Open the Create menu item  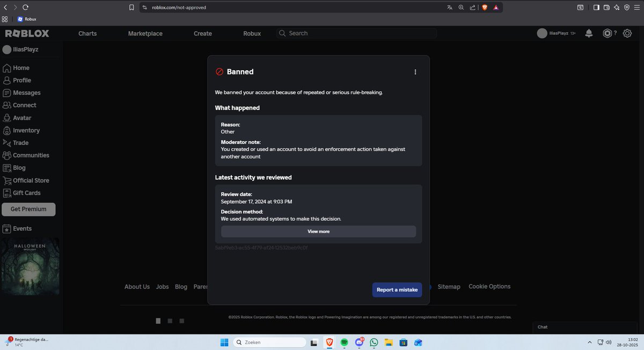coord(202,33)
